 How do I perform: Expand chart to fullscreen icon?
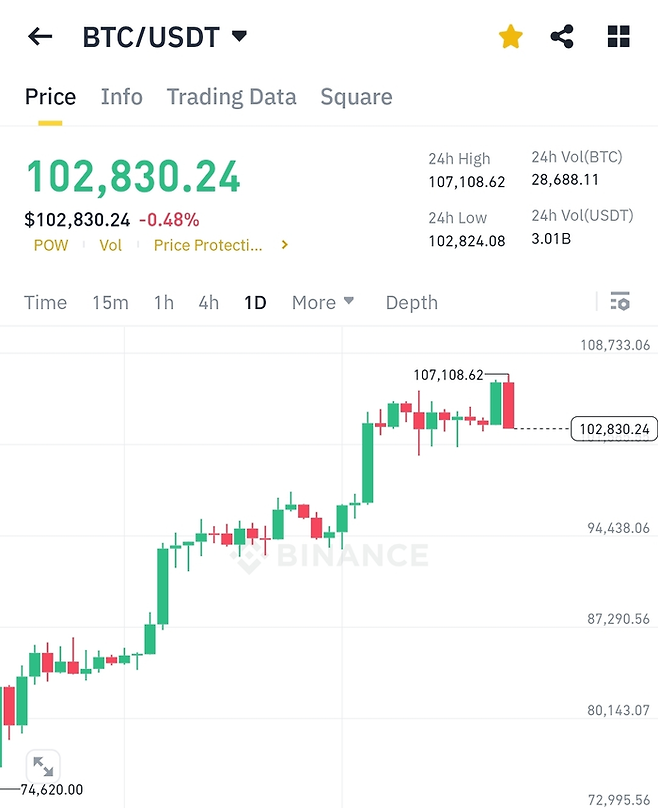click(x=43, y=767)
